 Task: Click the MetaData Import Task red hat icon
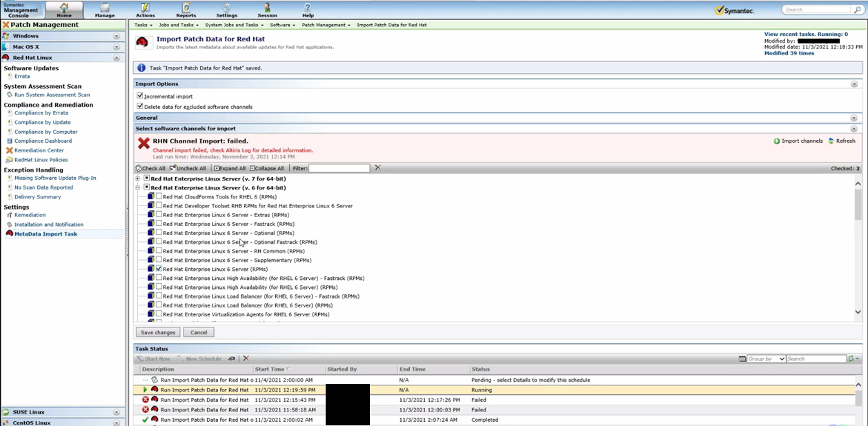pos(10,234)
